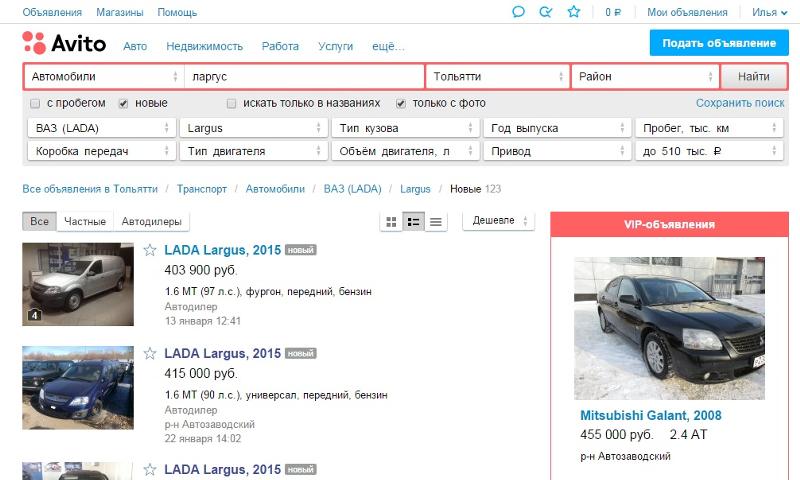800x480 pixels.
Task: Switch to the list with thumbnails view icon
Action: (413, 221)
